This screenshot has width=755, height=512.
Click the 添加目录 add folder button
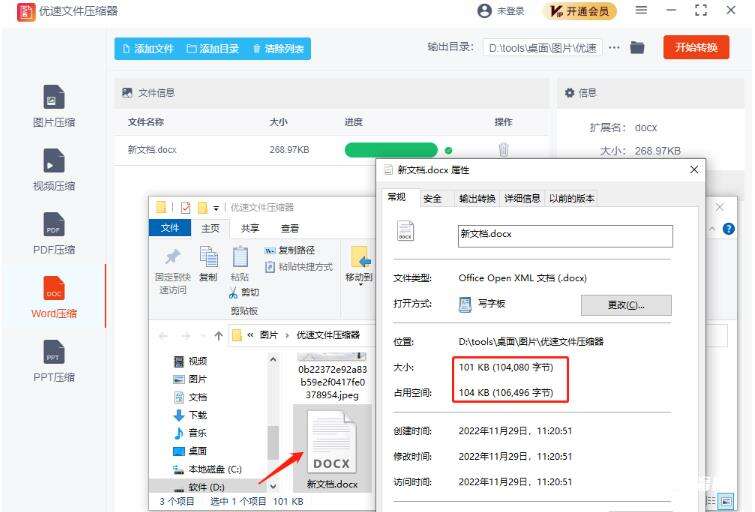(213, 49)
